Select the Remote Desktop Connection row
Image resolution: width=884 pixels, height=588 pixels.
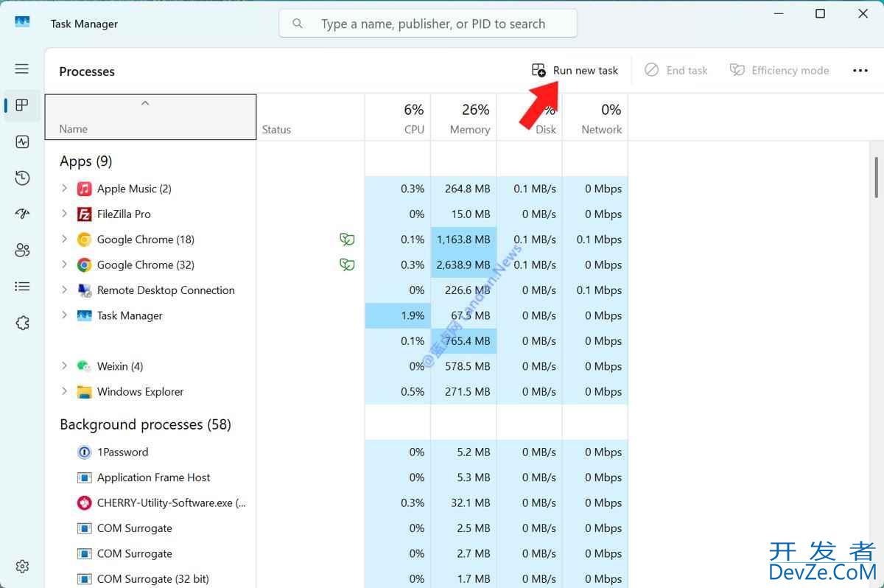tap(165, 290)
